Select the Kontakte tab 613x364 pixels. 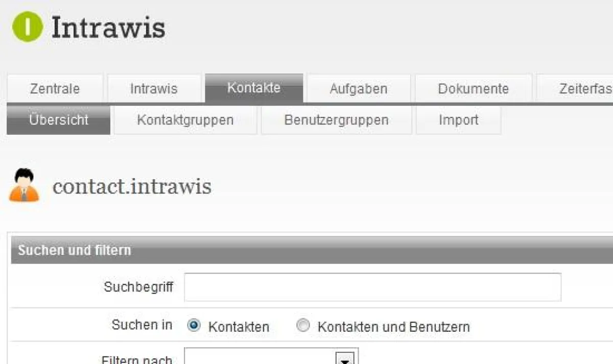coord(254,87)
